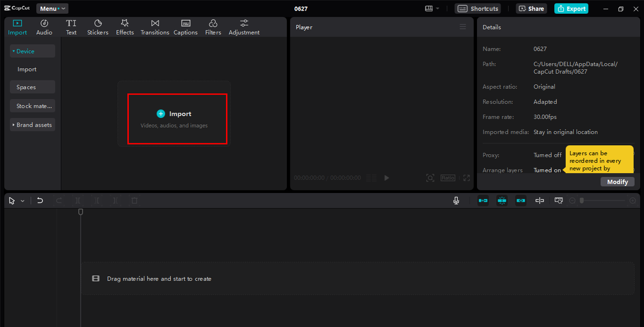Screen dimensions: 644x327
Task: Click the timeline playhead marker
Action: [x=80, y=212]
